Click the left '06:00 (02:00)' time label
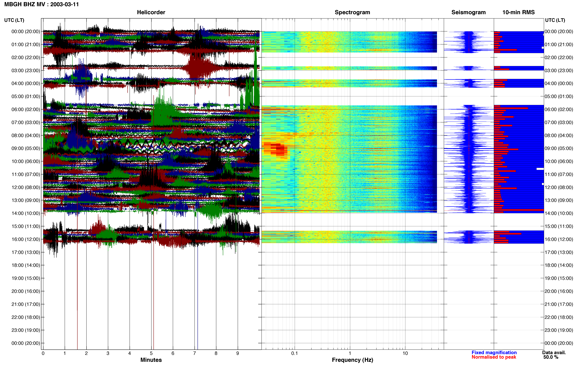 coord(26,109)
